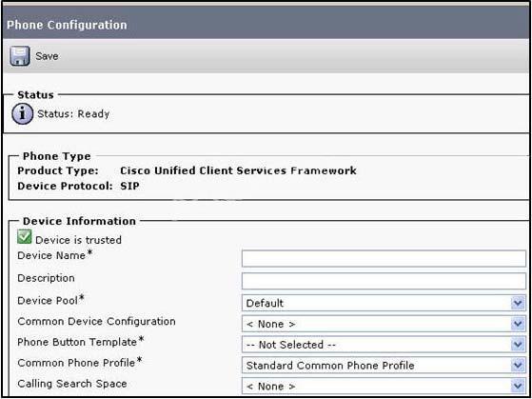Open the Common Device Configuration dropdown
The image size is (532, 399).
384,324
